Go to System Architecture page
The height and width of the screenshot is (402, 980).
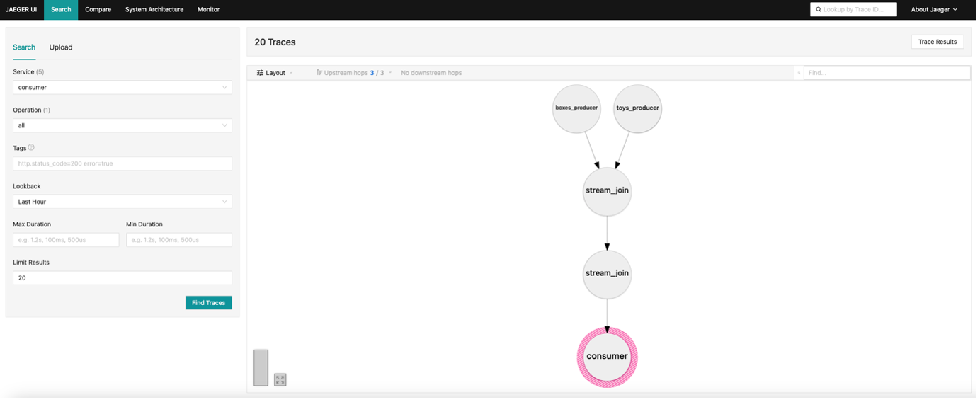click(154, 9)
